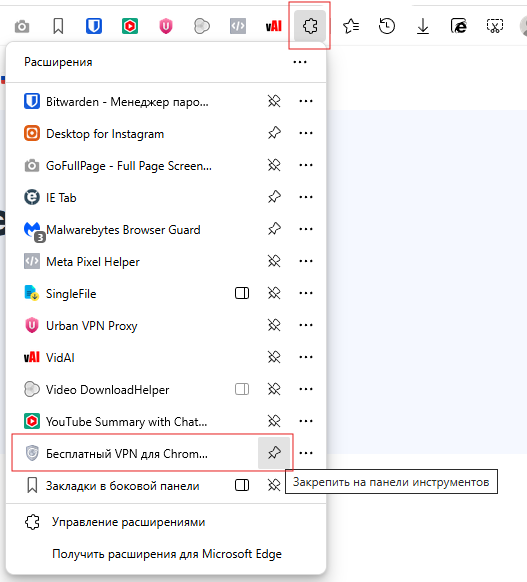The height and width of the screenshot is (582, 527).
Task: Unpin VidAI from the toolbar
Action: pyautogui.click(x=274, y=357)
